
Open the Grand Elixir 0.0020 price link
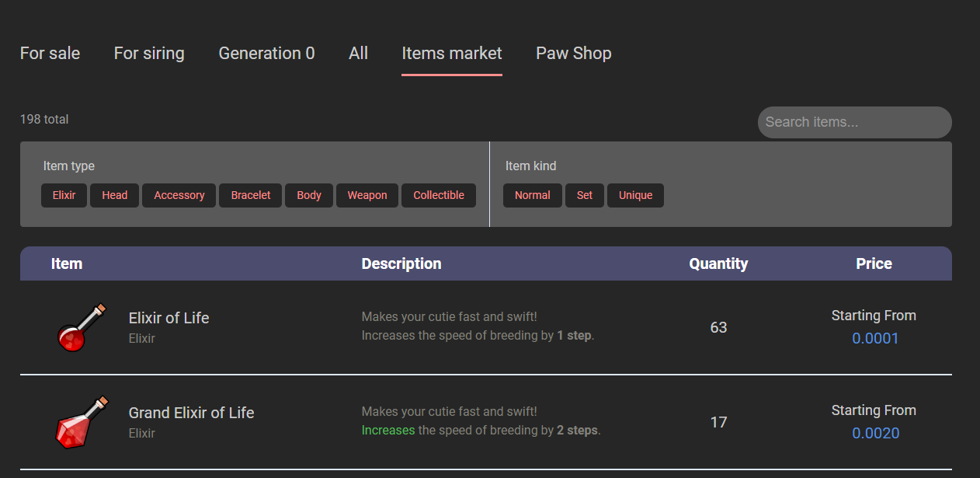[x=875, y=433]
